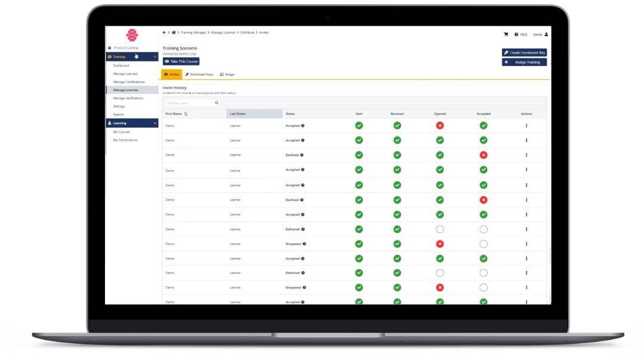
Task: Click the info icon beside first Accepted status
Action: (303, 126)
